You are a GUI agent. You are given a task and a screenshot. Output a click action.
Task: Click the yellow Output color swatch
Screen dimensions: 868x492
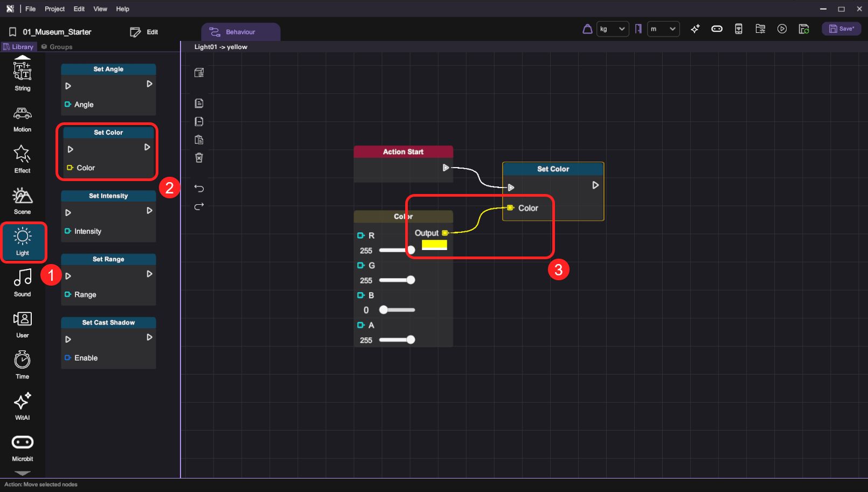click(434, 245)
